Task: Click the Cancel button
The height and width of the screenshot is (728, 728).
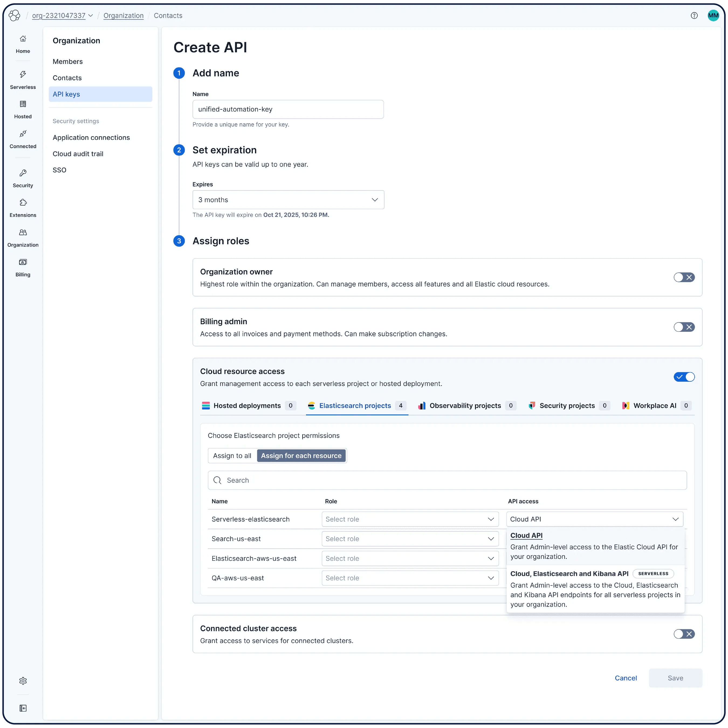Action: (x=626, y=678)
